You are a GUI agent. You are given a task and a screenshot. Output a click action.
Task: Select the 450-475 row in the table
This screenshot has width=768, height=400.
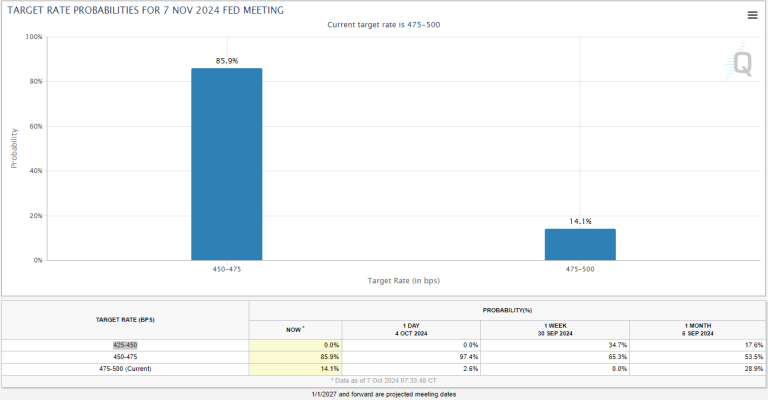click(x=384, y=357)
